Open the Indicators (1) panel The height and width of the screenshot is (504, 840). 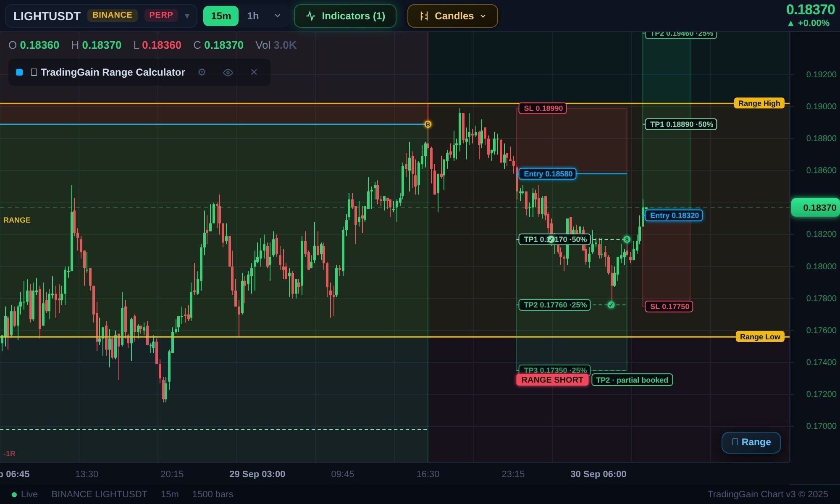point(345,16)
